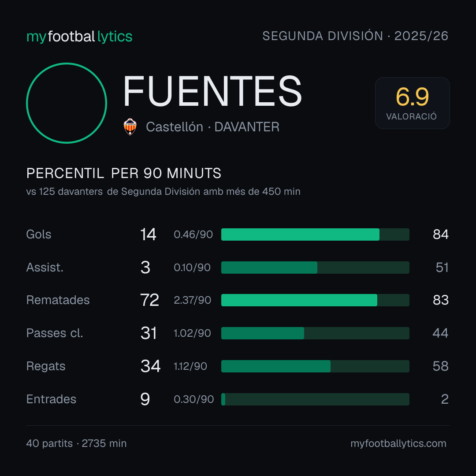Screen dimensions: 476x476
Task: Click the 40 partits 2735 min text
Action: [76, 443]
